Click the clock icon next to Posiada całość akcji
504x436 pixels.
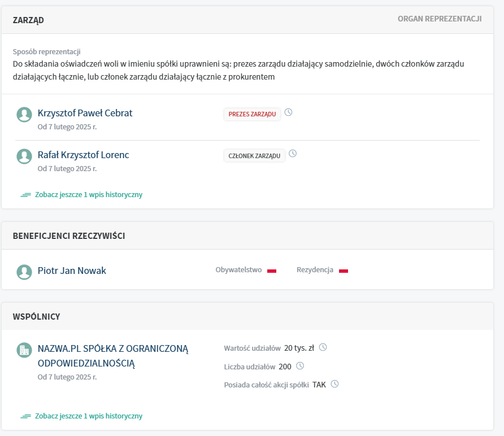[x=334, y=384]
